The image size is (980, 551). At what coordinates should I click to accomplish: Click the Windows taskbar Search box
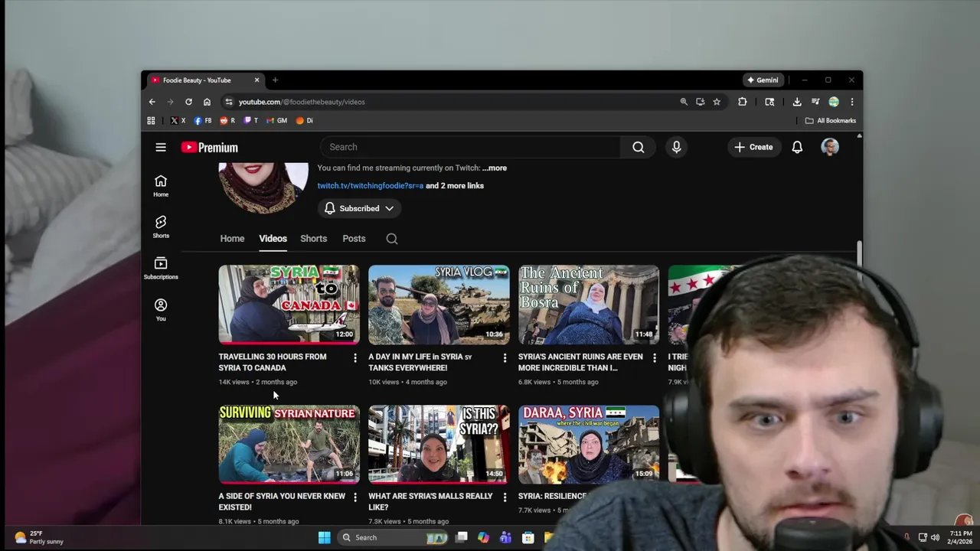[394, 537]
